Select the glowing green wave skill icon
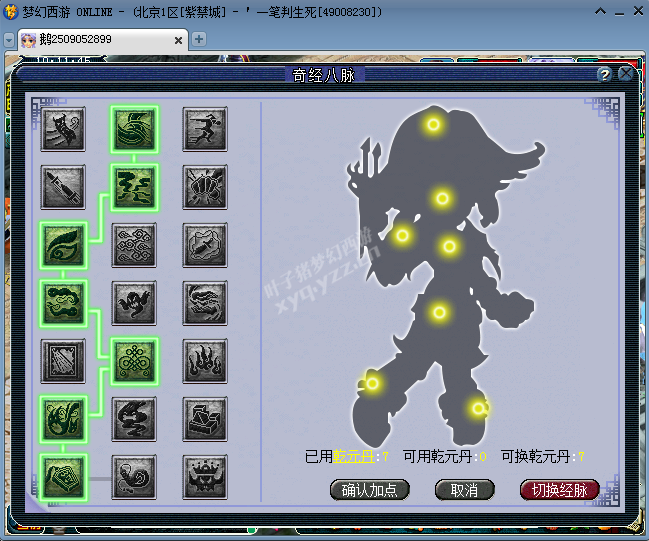This screenshot has width=649, height=541. coord(134,129)
